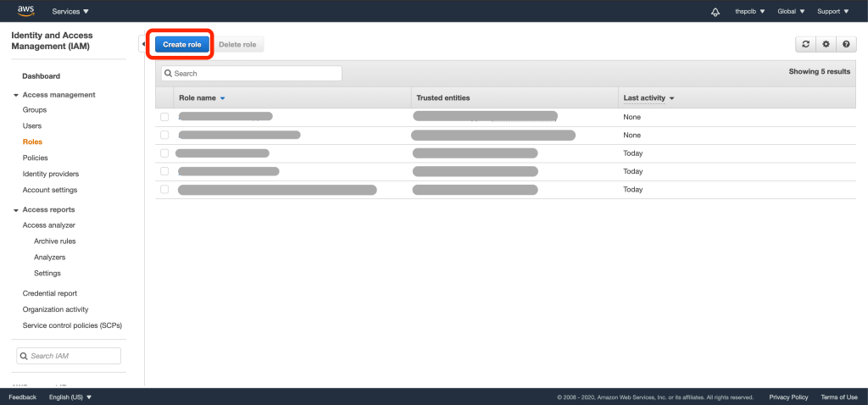
Task: Collapse the Access management section
Action: [x=16, y=95]
